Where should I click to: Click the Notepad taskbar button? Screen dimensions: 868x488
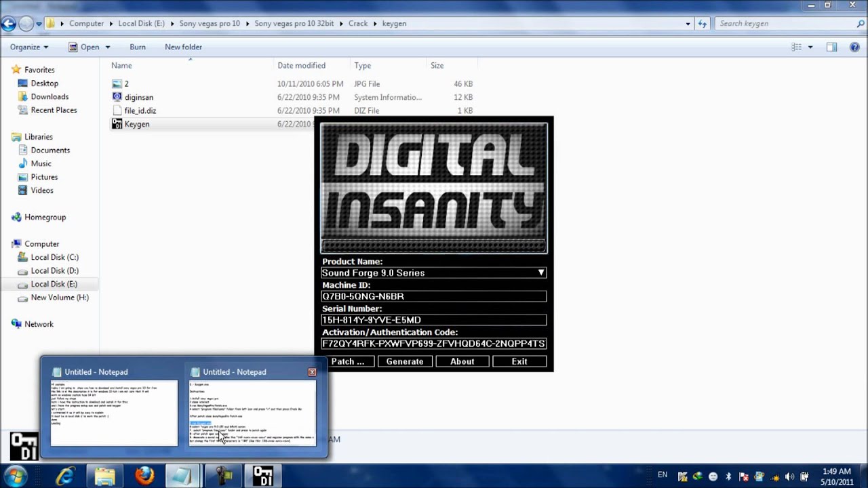point(183,476)
